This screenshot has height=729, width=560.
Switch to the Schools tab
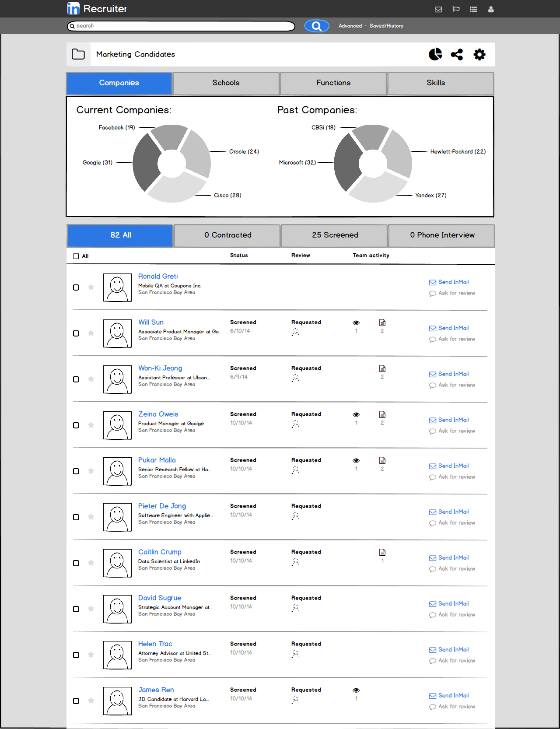[226, 83]
